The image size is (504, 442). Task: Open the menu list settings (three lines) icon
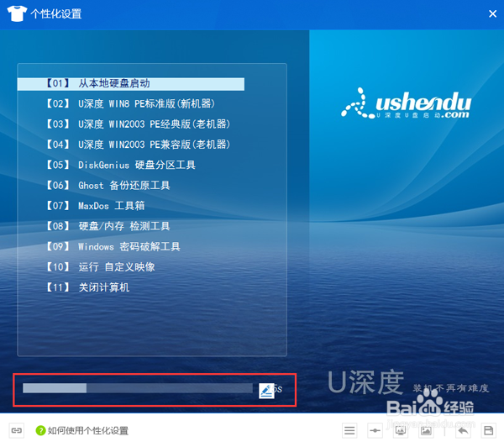tap(349, 430)
